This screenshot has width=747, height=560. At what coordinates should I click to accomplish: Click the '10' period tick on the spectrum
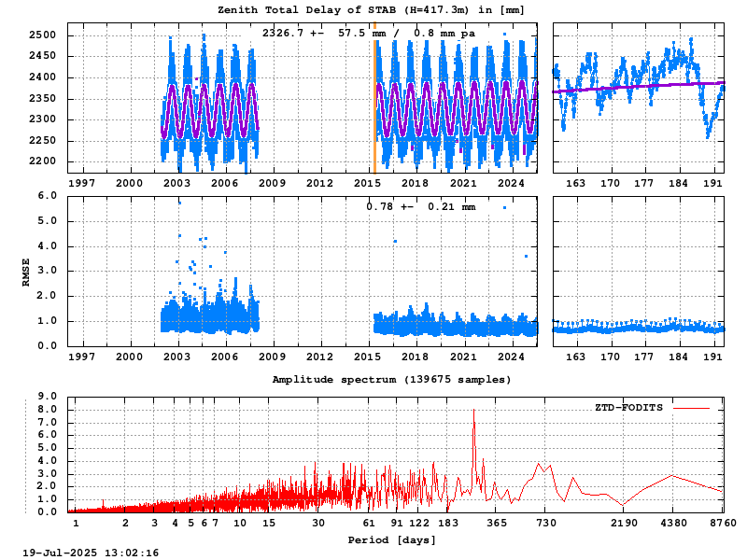click(240, 523)
